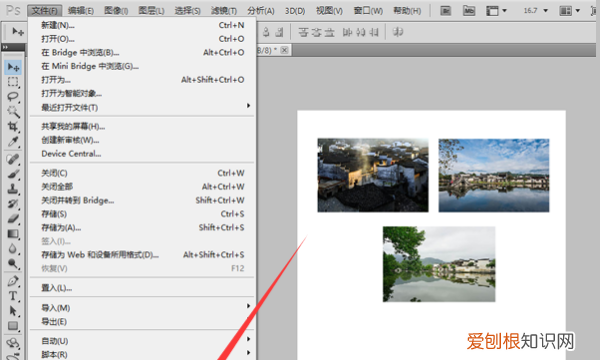Open the view extras dropdown

pos(497,11)
